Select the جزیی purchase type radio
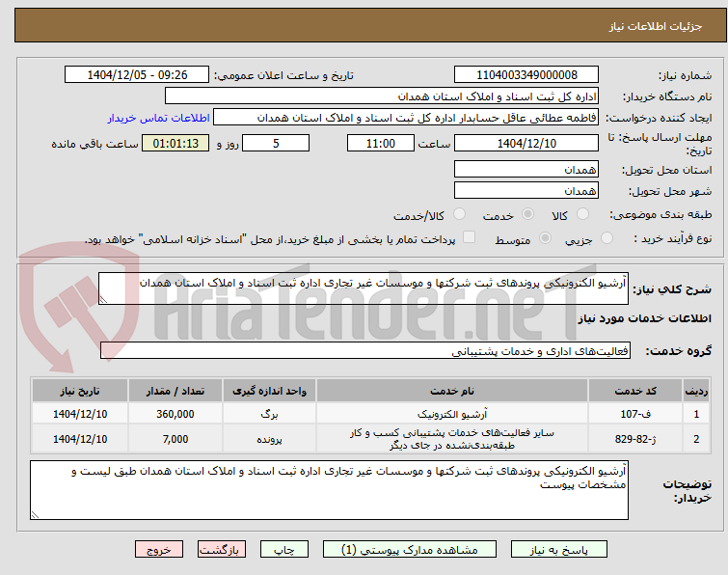 click(607, 238)
